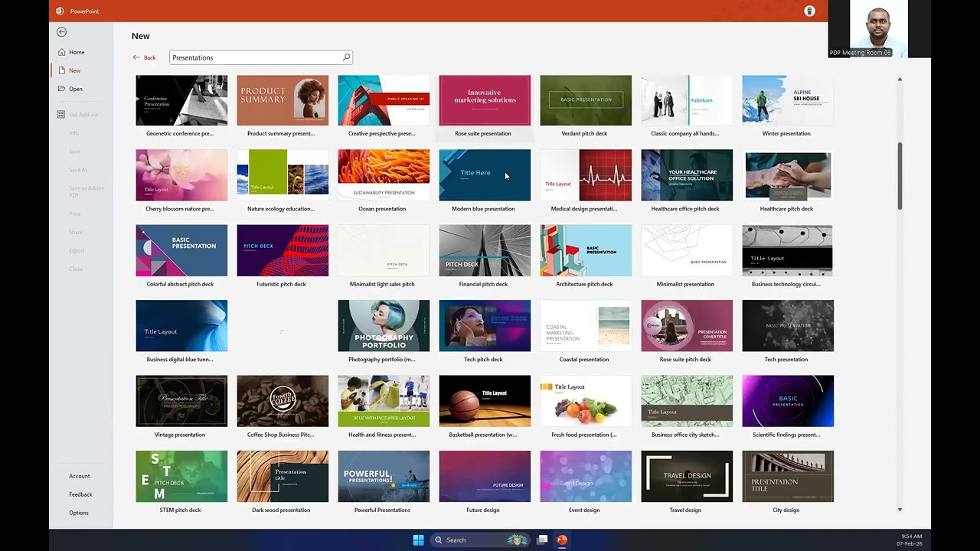
Task: Click the search magnifier icon in template box
Action: click(x=346, y=57)
